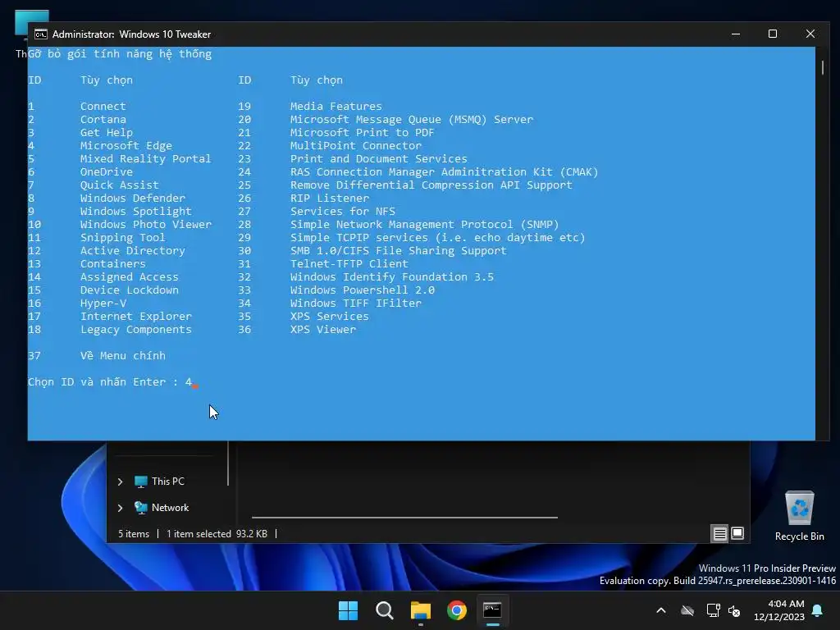Click 'XPS Viewer' option text
Image resolution: width=840 pixels, height=630 pixels.
323,330
